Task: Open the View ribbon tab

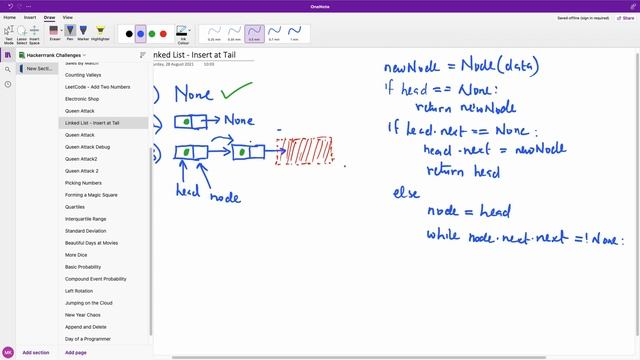Action: click(67, 18)
